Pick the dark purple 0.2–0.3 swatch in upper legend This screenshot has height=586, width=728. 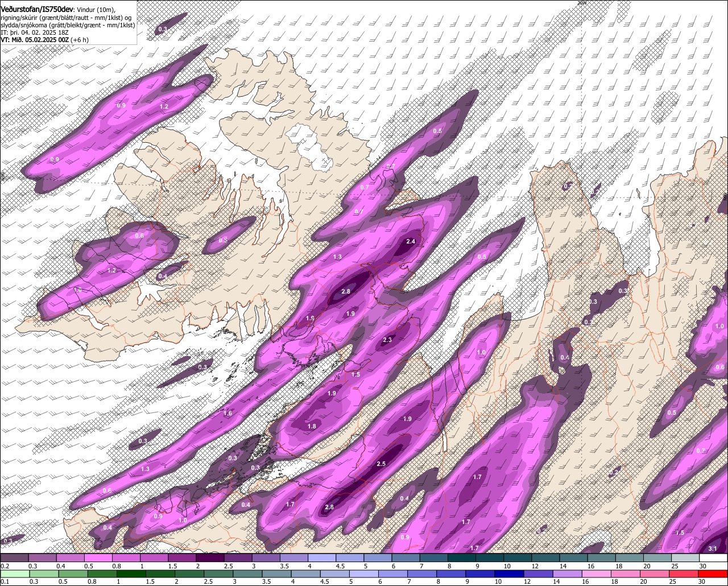(14, 558)
